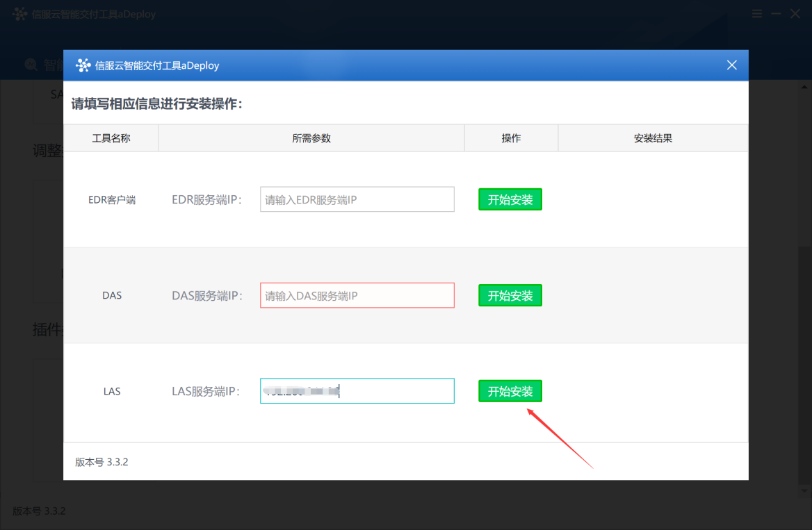Start installation for the DAS row

(510, 295)
